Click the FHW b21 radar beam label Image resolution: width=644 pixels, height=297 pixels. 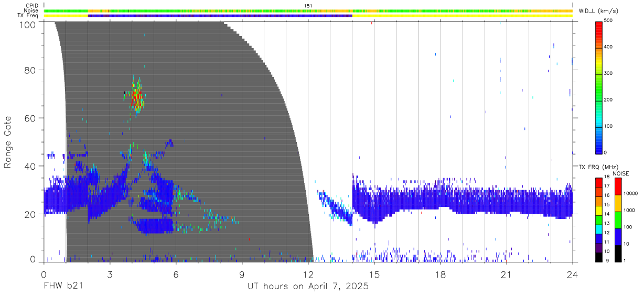click(63, 287)
